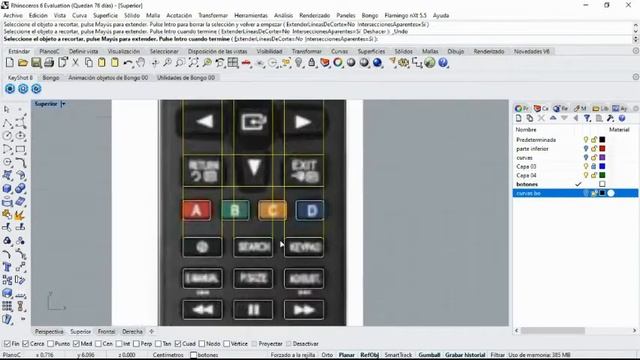Select the 'botones' layer row

(575, 184)
